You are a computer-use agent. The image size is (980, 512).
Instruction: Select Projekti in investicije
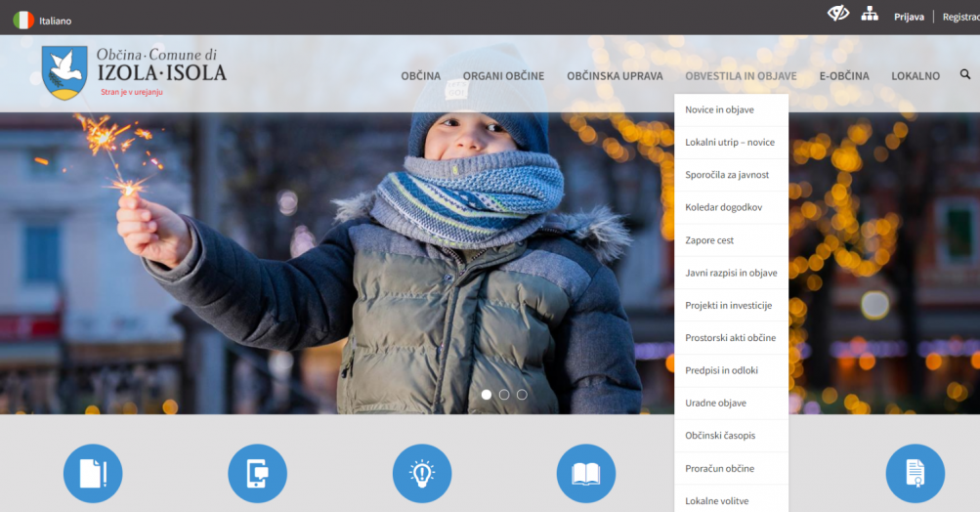731,305
